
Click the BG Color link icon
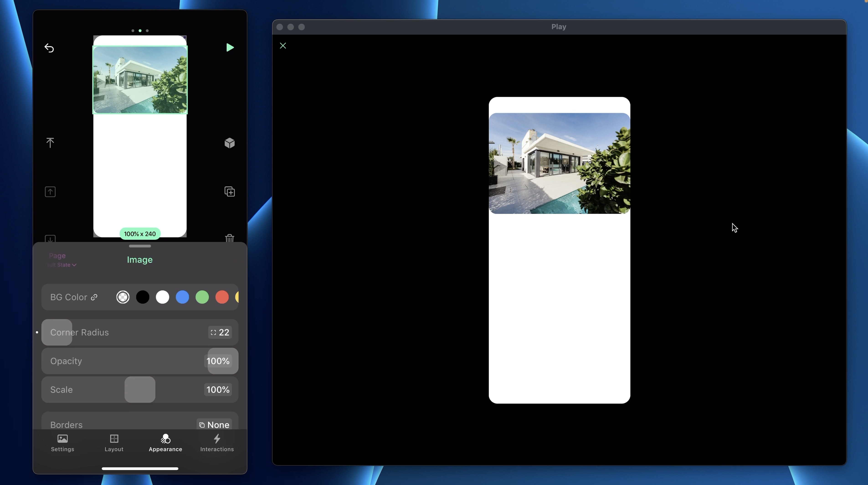pyautogui.click(x=94, y=297)
